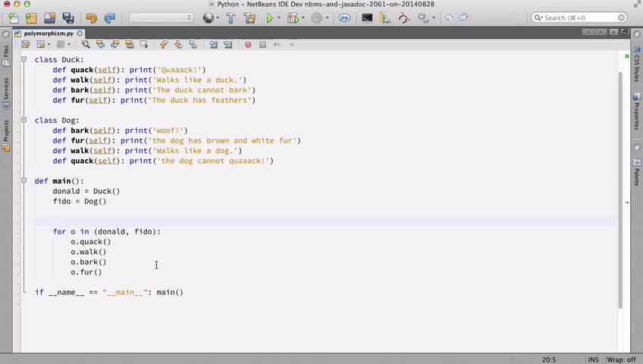Find previous occurrence in editor toolbar
Screen dimensions: 643x364
click(x=100, y=44)
